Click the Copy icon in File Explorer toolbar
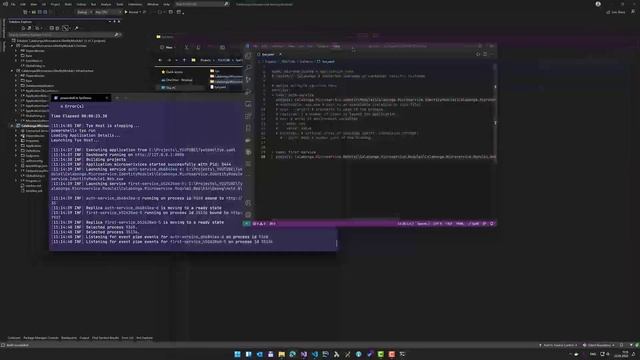 [x=198, y=47]
